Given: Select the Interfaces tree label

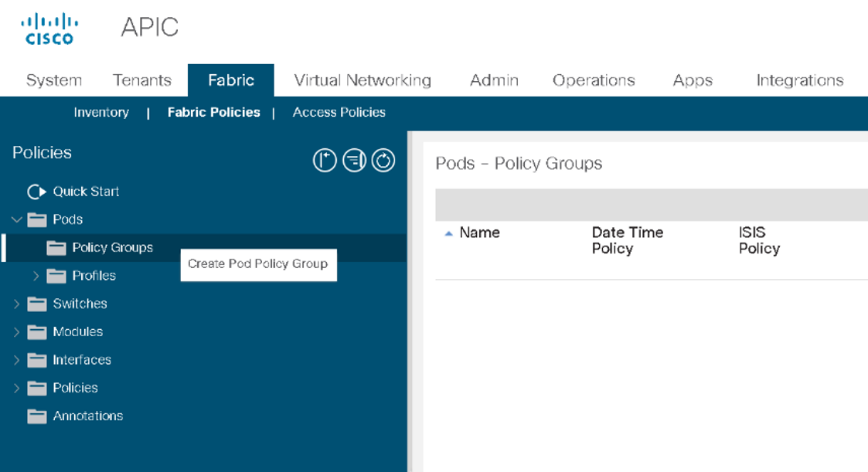Looking at the screenshot, I should tap(82, 360).
